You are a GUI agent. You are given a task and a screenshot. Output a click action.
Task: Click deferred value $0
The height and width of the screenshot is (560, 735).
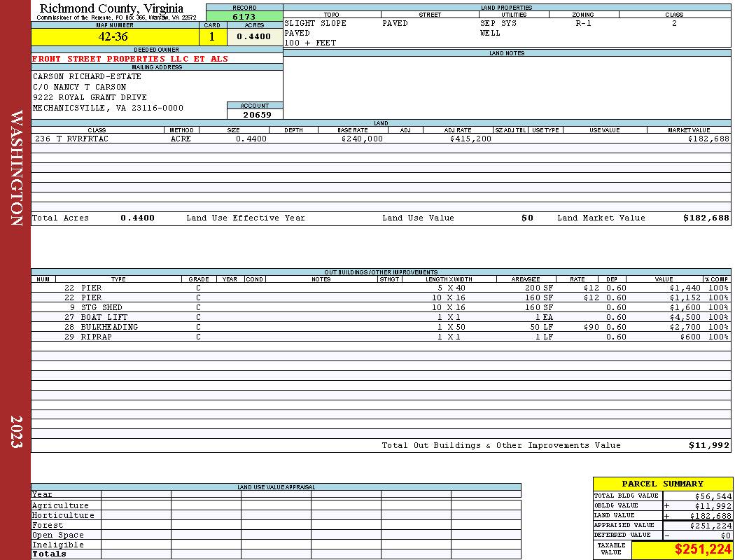click(x=726, y=535)
